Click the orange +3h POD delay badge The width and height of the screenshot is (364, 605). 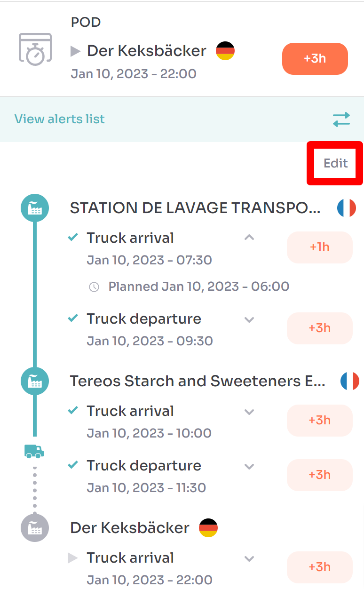pos(315,59)
